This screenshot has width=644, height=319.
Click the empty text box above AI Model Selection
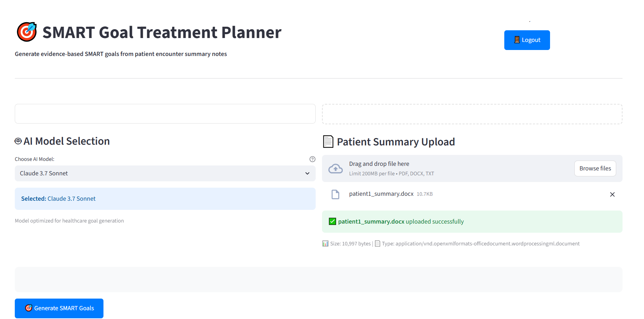165,114
